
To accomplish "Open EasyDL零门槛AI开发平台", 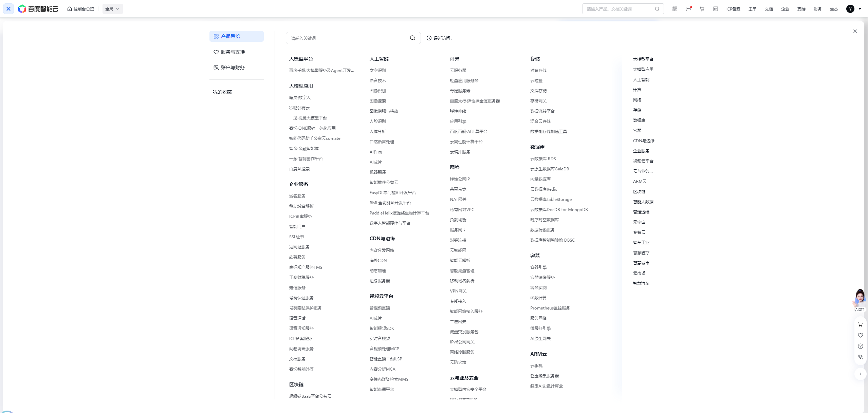I will [x=392, y=192].
